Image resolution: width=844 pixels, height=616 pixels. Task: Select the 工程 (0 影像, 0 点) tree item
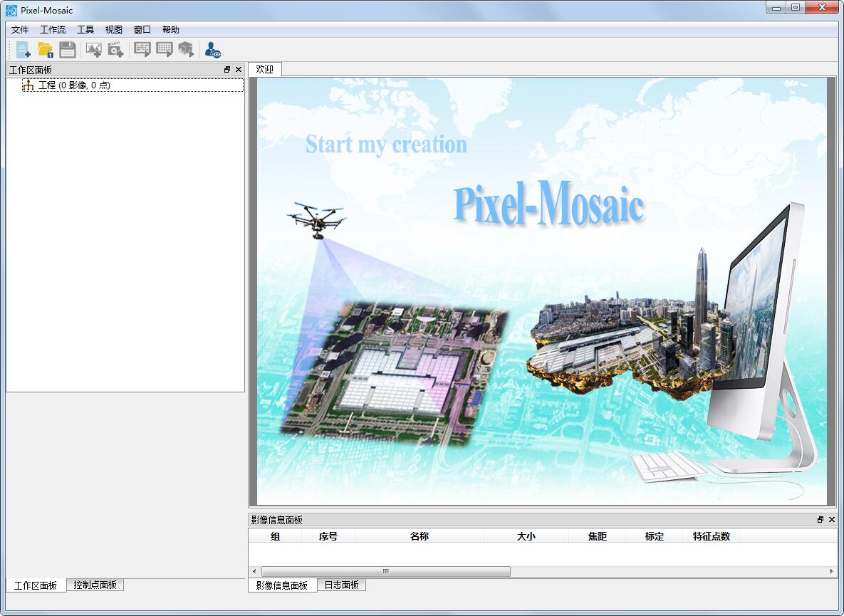[133, 85]
